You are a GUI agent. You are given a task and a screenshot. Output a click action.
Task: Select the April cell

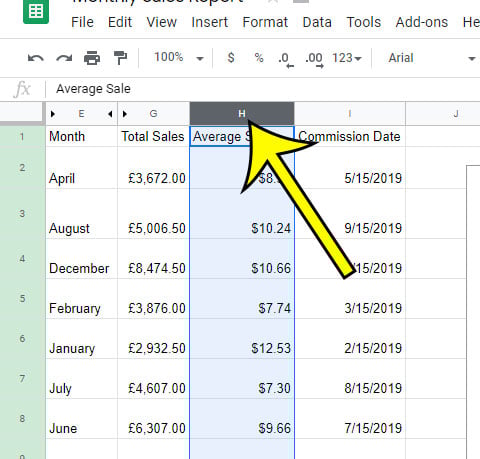tap(81, 168)
